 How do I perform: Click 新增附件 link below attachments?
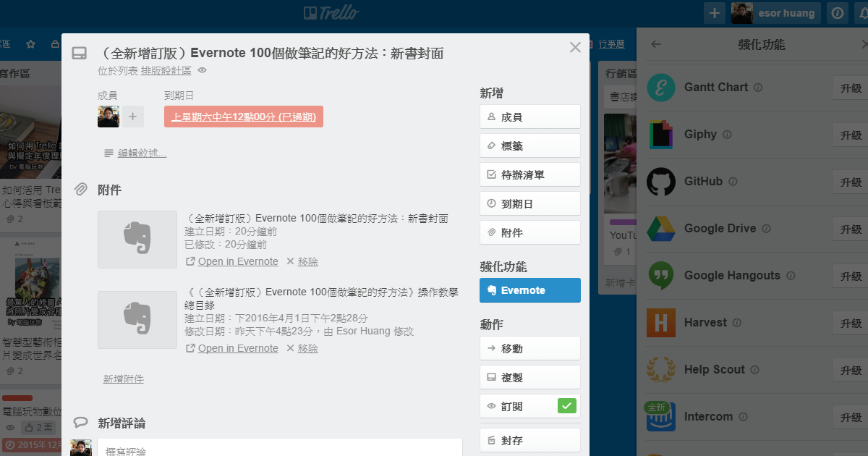[124, 379]
